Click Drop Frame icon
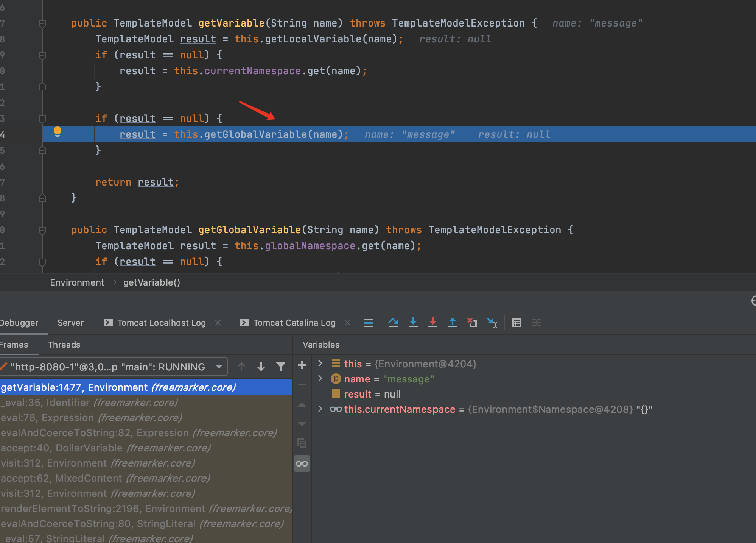 coord(472,323)
